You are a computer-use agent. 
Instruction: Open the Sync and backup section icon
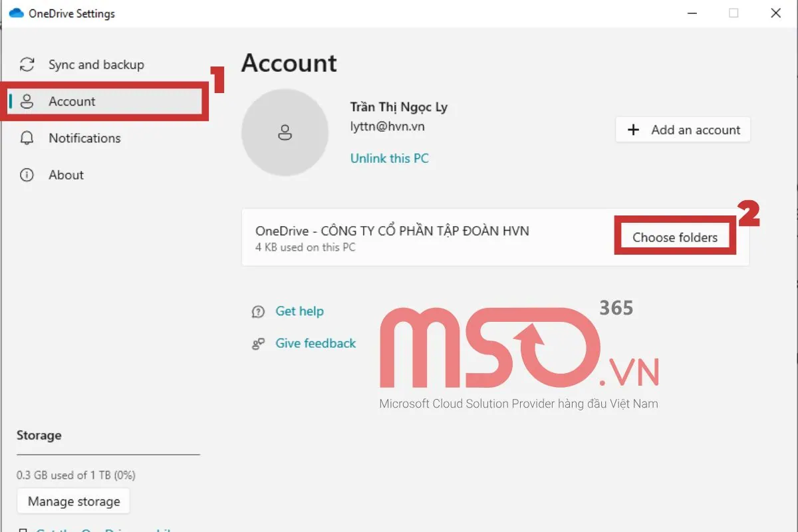(27, 65)
